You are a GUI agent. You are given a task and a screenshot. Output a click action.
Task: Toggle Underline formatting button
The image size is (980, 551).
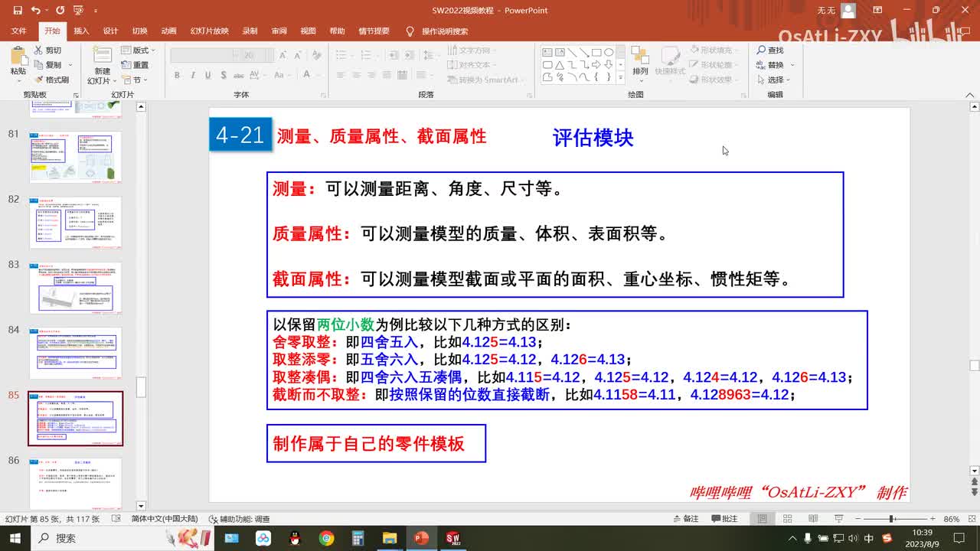[207, 75]
